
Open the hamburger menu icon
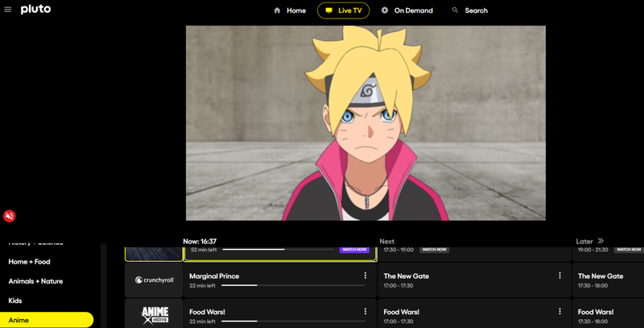tap(8, 10)
